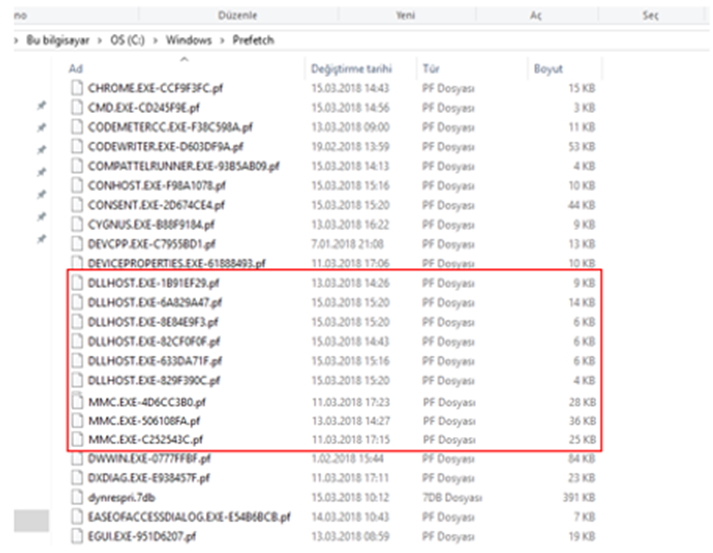The width and height of the screenshot is (713, 553).
Task: Select file name CMD.EXE-CD245F9E.pf
Action: point(144,107)
